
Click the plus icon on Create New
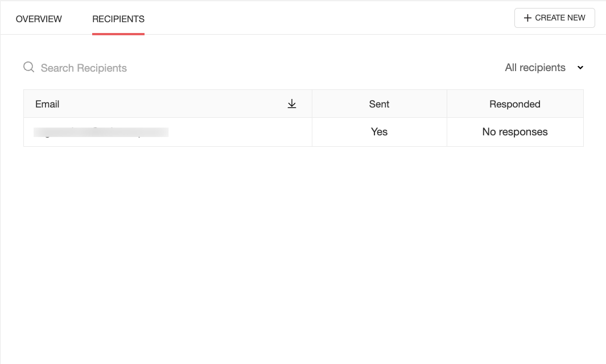[x=527, y=18]
